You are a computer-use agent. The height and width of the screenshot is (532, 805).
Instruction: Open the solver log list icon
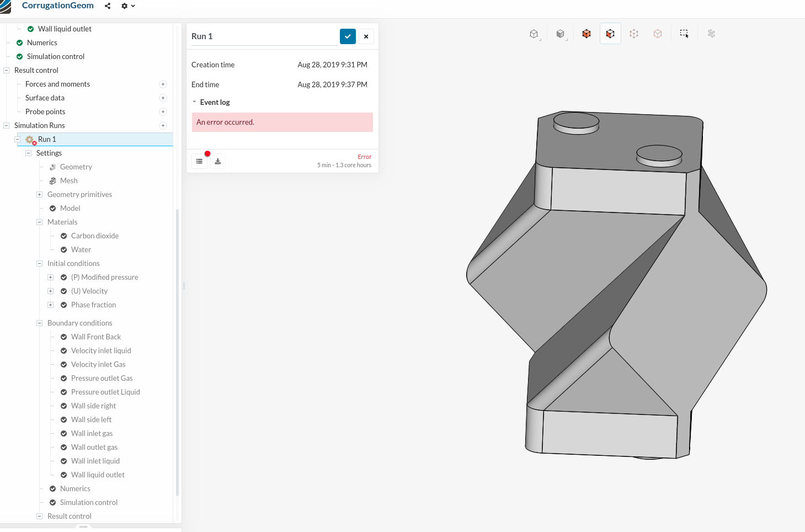tap(200, 161)
